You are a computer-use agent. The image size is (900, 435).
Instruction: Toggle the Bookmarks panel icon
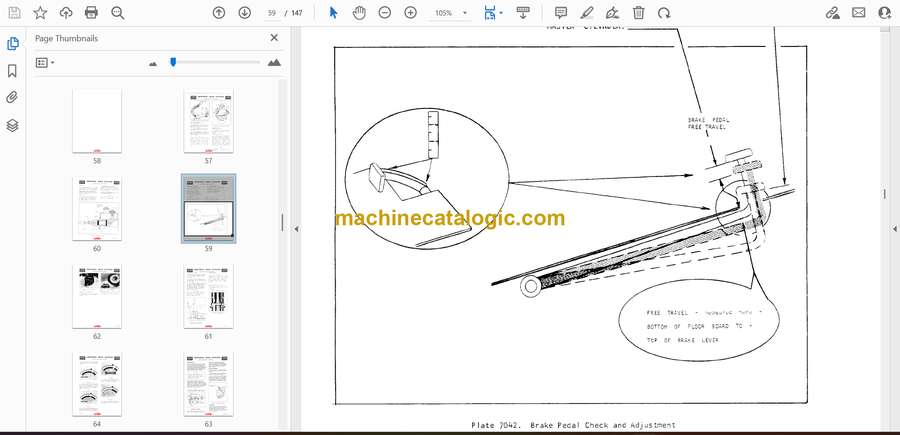13,71
